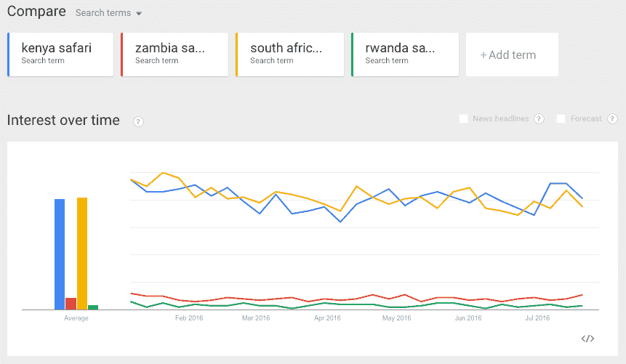Image resolution: width=626 pixels, height=364 pixels.
Task: Enable the News headlines checkbox
Action: click(464, 119)
